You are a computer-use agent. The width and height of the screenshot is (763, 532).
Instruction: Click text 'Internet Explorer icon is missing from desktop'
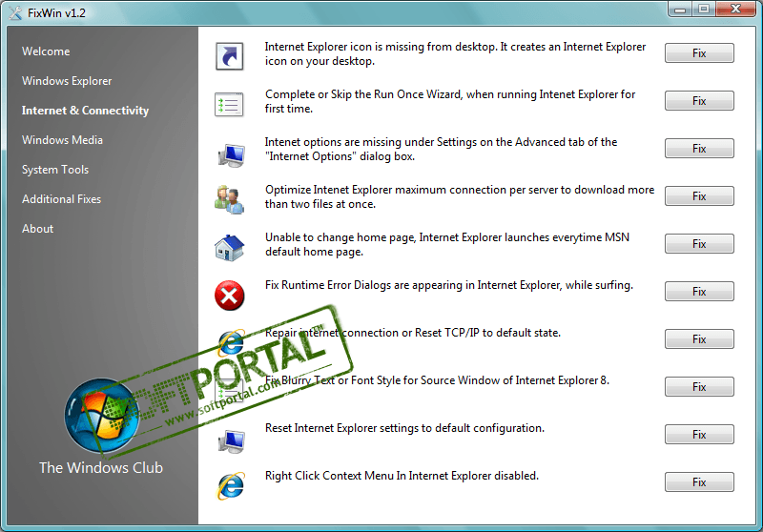[380, 47]
